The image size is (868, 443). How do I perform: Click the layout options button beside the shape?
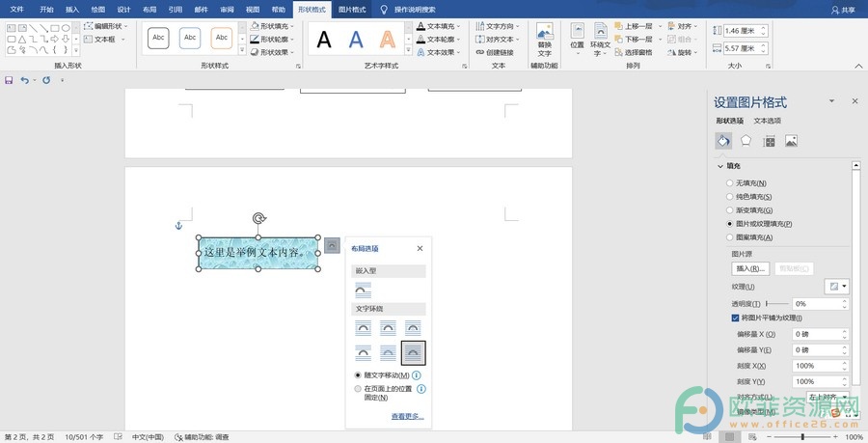pyautogui.click(x=332, y=245)
